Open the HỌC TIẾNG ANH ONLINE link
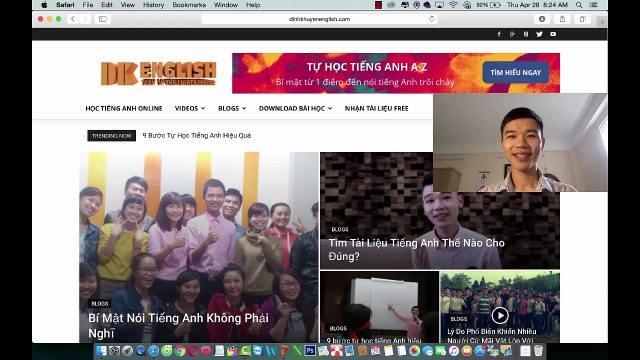The height and width of the screenshot is (360, 640). (x=124, y=108)
